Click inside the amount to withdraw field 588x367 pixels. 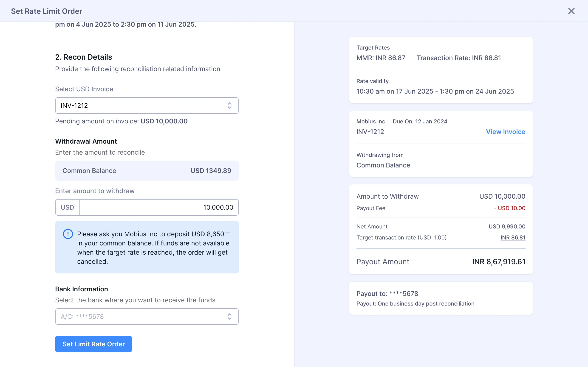point(159,207)
